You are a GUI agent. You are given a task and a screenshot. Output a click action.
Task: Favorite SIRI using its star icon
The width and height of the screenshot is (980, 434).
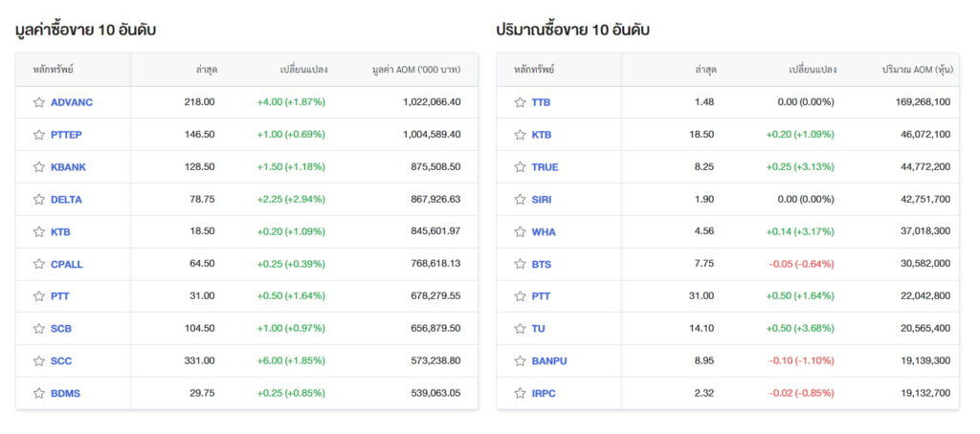pyautogui.click(x=520, y=200)
